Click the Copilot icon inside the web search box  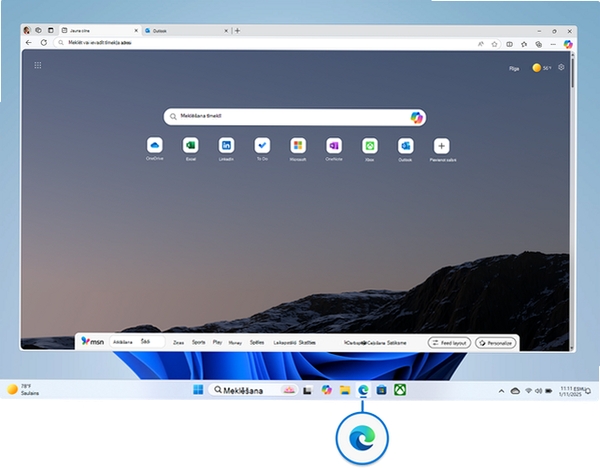click(416, 117)
